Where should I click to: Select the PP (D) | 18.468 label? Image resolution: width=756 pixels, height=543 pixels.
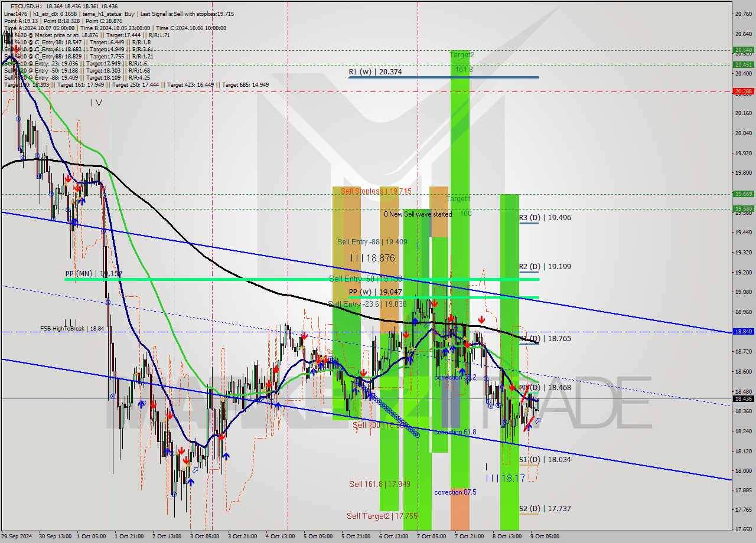pos(545,388)
